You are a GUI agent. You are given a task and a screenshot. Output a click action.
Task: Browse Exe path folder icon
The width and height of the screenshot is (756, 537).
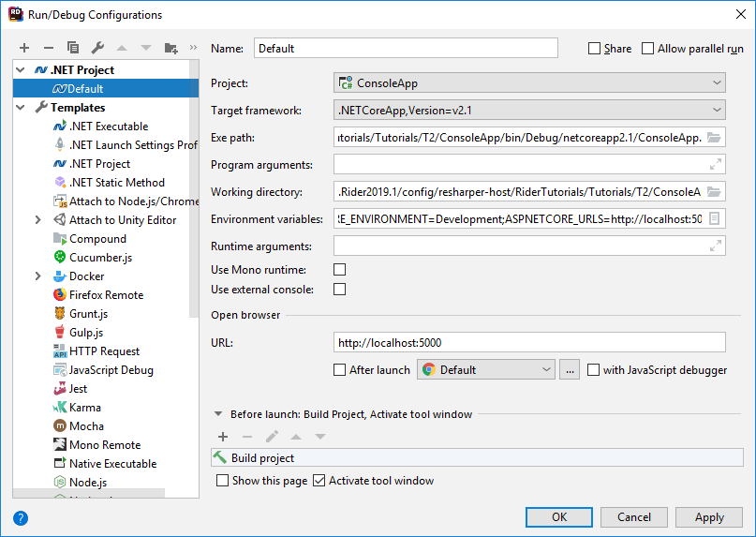point(714,138)
